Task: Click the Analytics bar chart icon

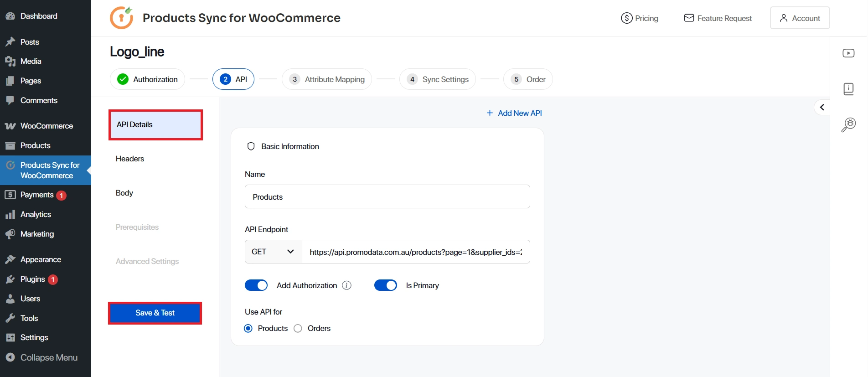Action: (10, 214)
